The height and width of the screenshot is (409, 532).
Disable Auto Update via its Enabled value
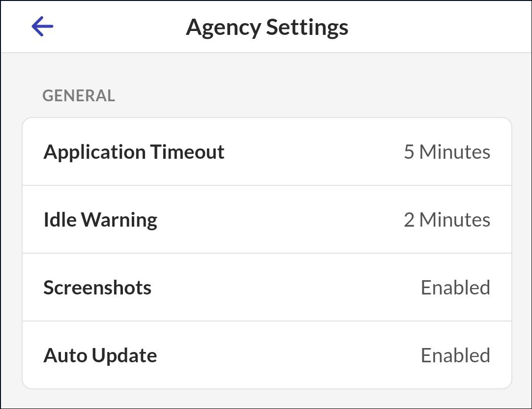click(x=455, y=355)
